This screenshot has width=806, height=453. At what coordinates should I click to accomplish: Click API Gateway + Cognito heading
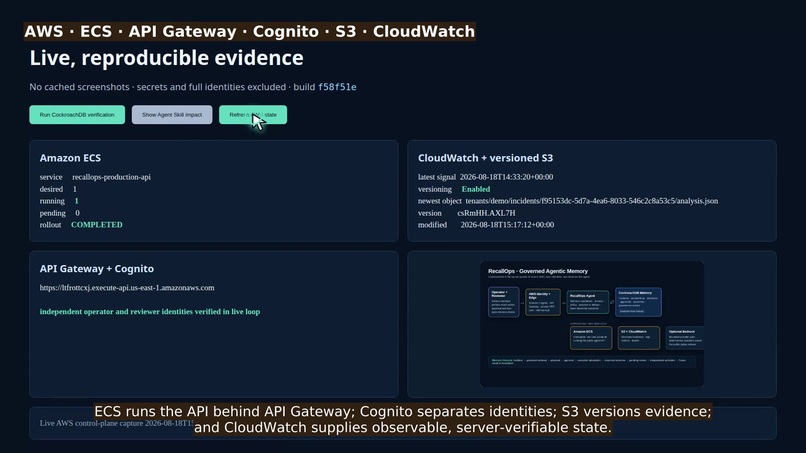97,268
